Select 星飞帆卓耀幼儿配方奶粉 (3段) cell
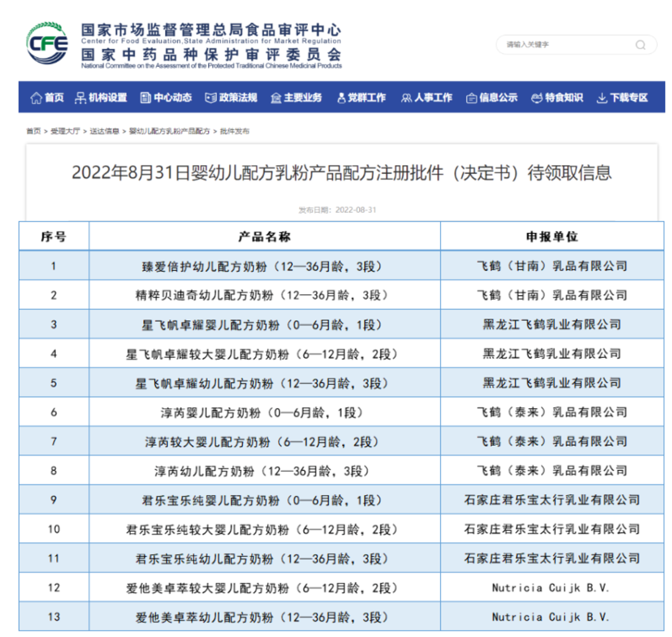Screen dimensions: 672x637 click(264, 382)
